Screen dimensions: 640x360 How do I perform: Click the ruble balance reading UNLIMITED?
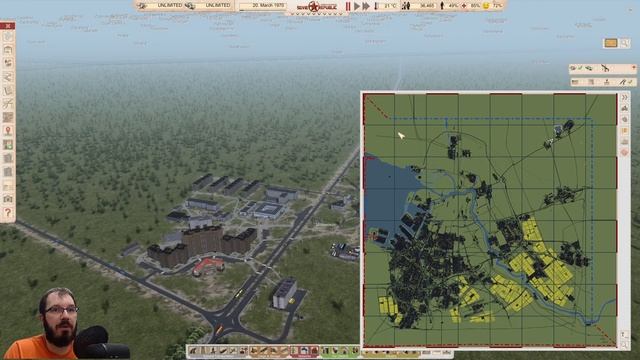170,5
